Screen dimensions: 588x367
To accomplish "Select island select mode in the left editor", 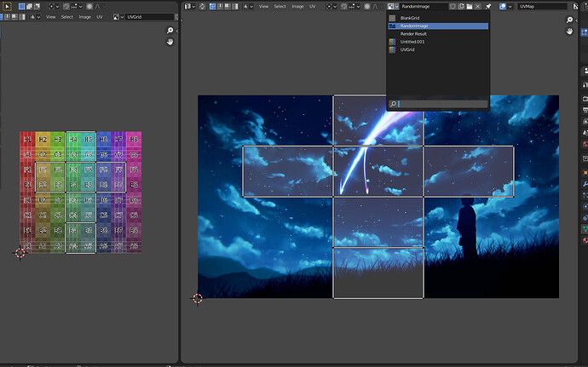I will point(22,17).
